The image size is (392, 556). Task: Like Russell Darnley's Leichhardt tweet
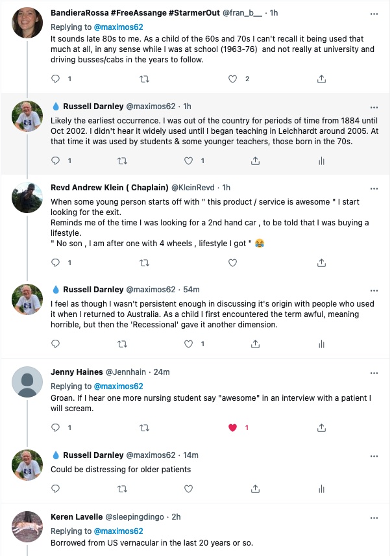190,160
